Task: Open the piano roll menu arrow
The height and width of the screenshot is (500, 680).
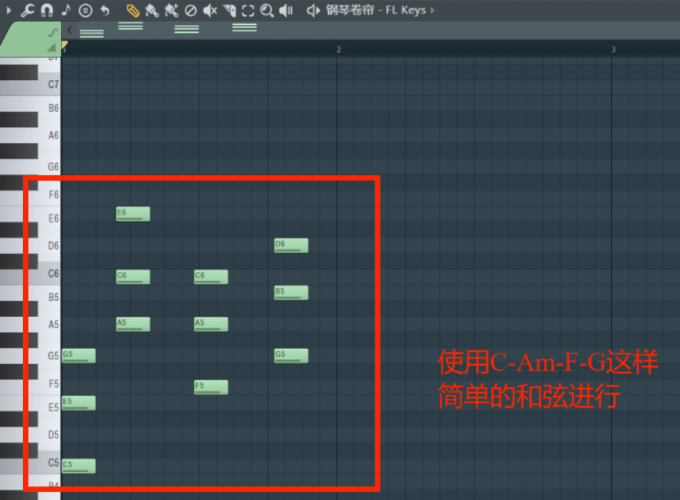Action: point(8,10)
